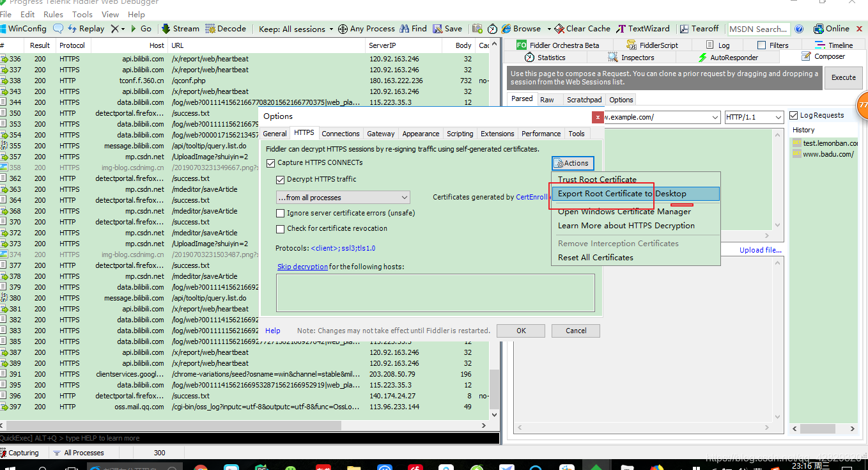Click the Any Process target icon
Screen dimensions: 868x470
tap(343, 29)
